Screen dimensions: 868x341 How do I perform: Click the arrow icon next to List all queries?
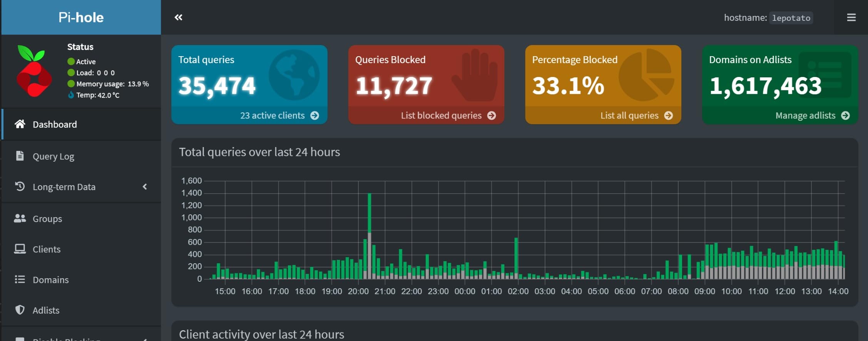tap(669, 115)
